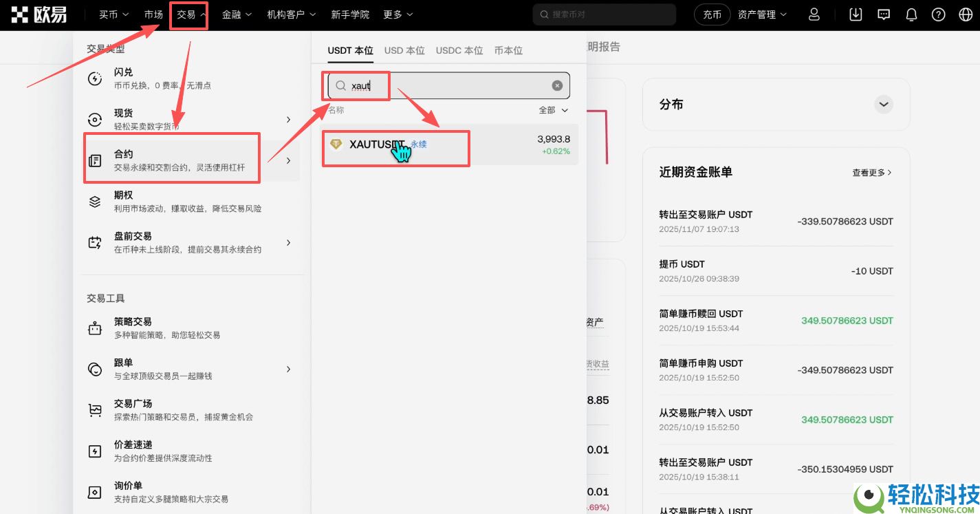Click the 询价单 RFQ icon
The width and height of the screenshot is (980, 514).
coord(95,491)
